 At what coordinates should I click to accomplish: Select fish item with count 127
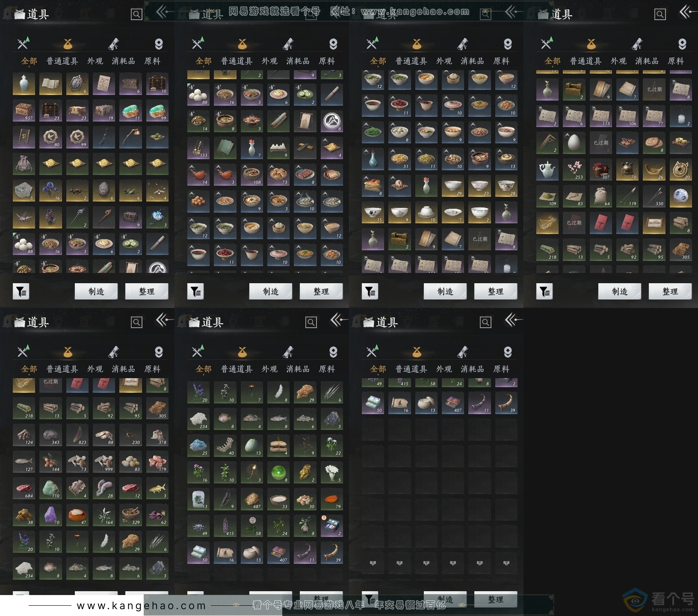pyautogui.click(x=24, y=462)
